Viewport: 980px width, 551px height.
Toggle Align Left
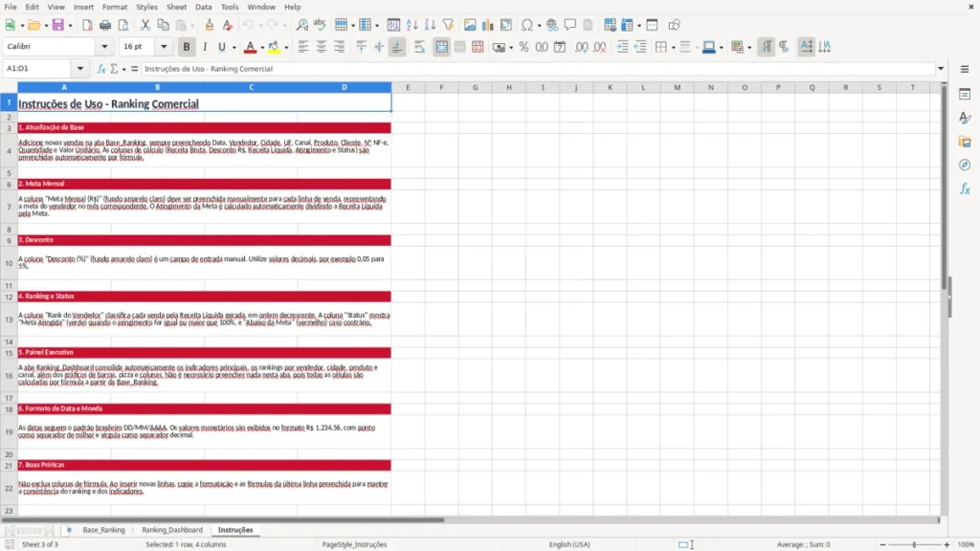[x=303, y=47]
